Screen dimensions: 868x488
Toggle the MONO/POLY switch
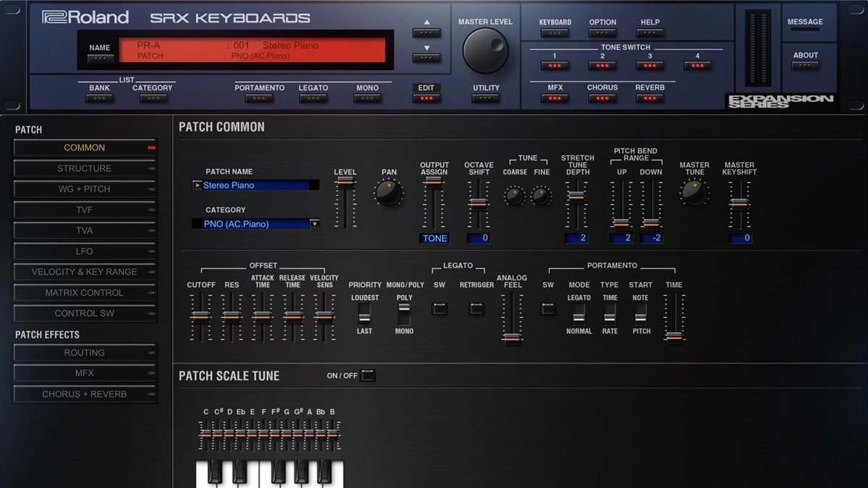coord(404,313)
